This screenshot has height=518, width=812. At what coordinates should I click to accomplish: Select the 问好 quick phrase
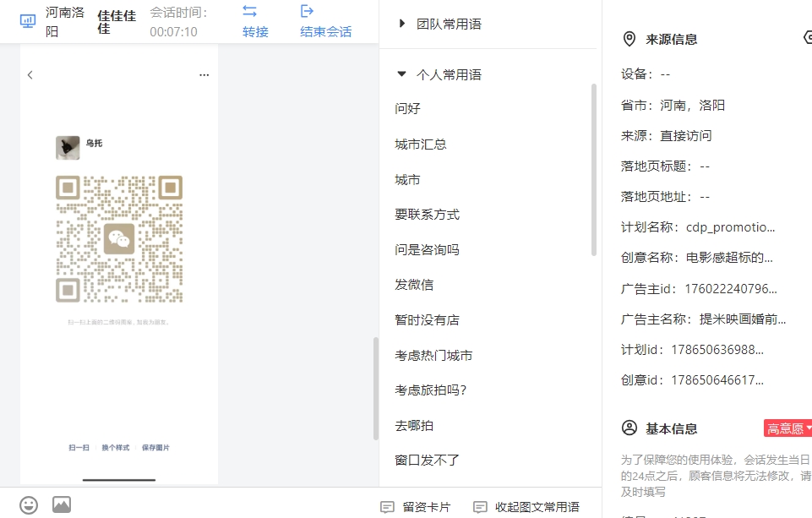pyautogui.click(x=407, y=108)
